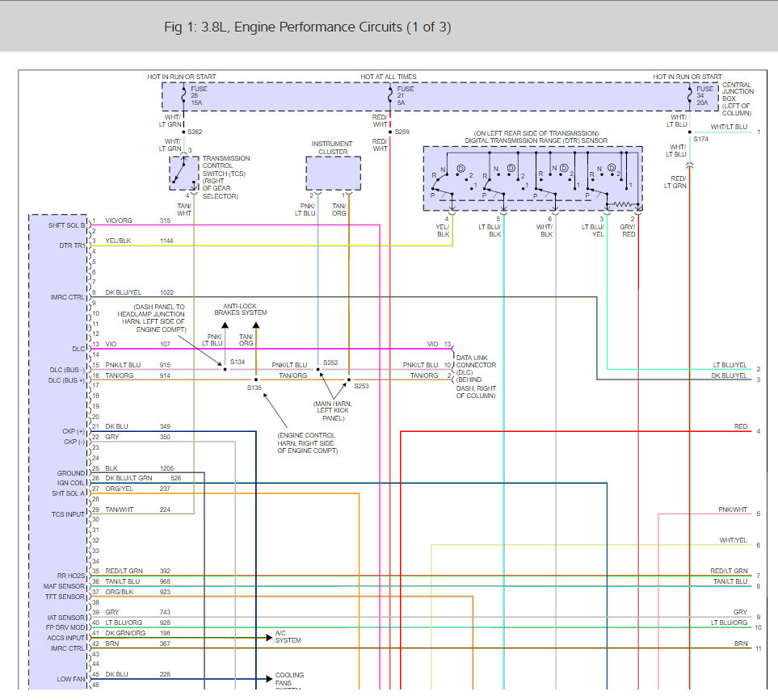Click the Cooling Fans arrow
The image size is (778, 700).
[270, 679]
